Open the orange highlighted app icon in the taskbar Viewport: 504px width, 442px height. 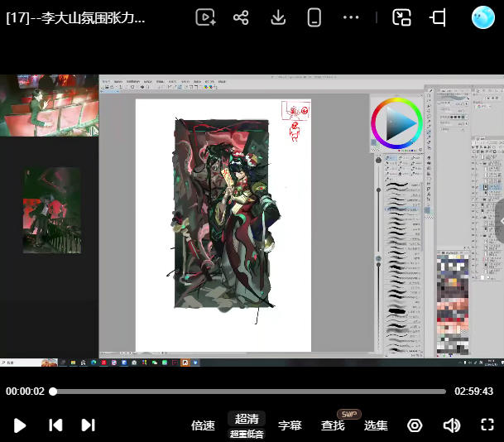pos(185,363)
